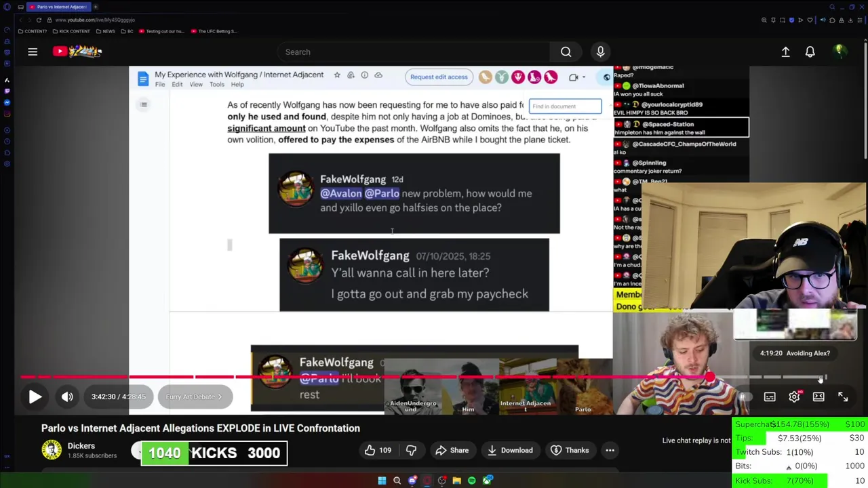Open the NEWS bookmarks folder
The image size is (868, 488).
106,31
